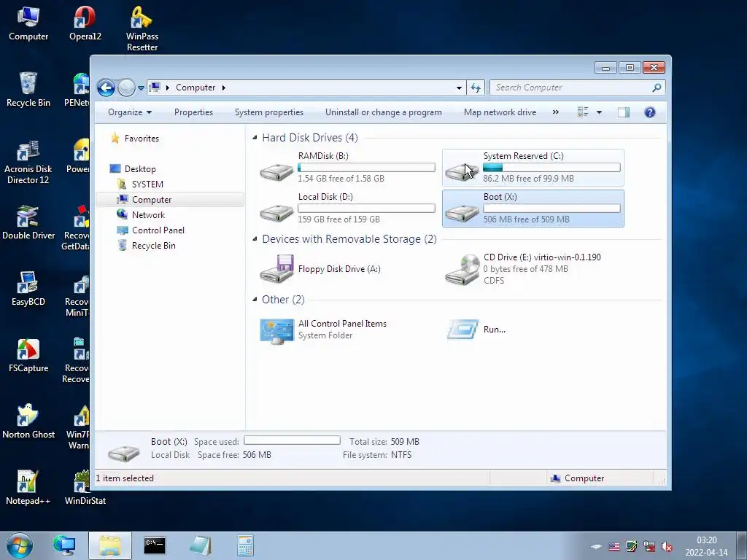The width and height of the screenshot is (747, 560).
Task: Open System properties from toolbar
Action: click(269, 112)
